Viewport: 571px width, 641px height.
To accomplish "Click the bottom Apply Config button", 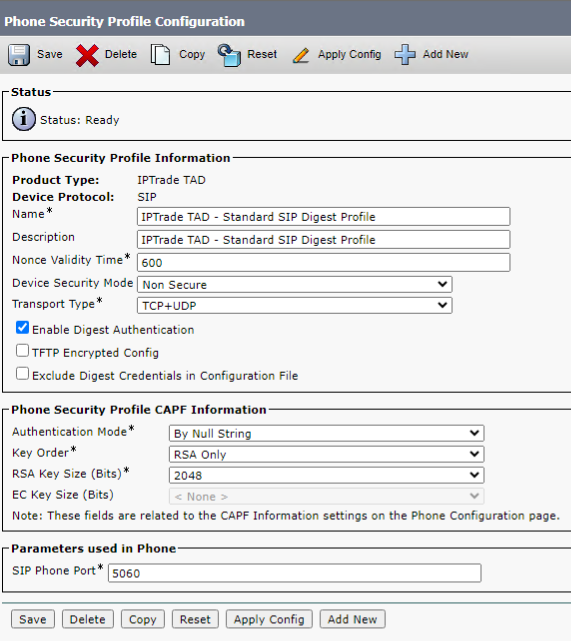I will pos(269,619).
